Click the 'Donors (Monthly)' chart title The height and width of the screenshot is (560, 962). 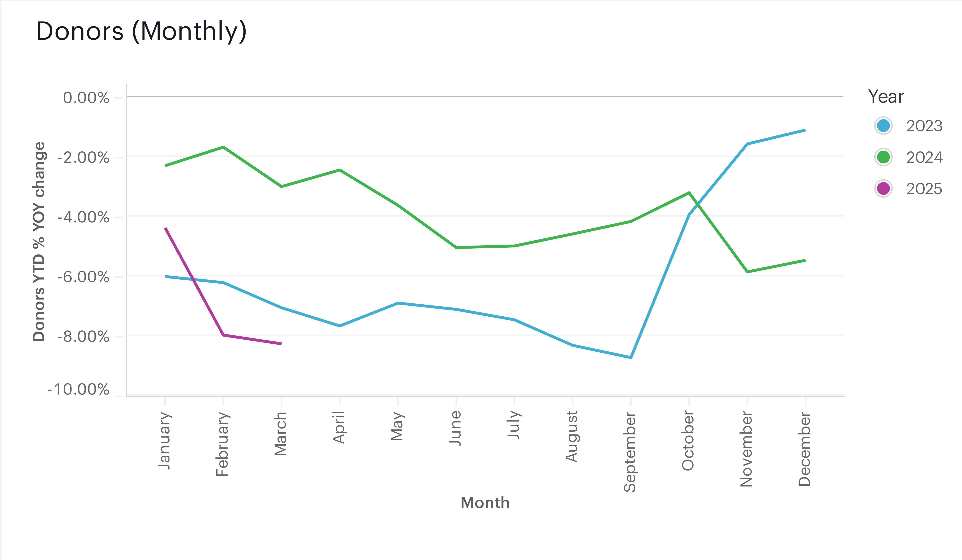tap(142, 31)
